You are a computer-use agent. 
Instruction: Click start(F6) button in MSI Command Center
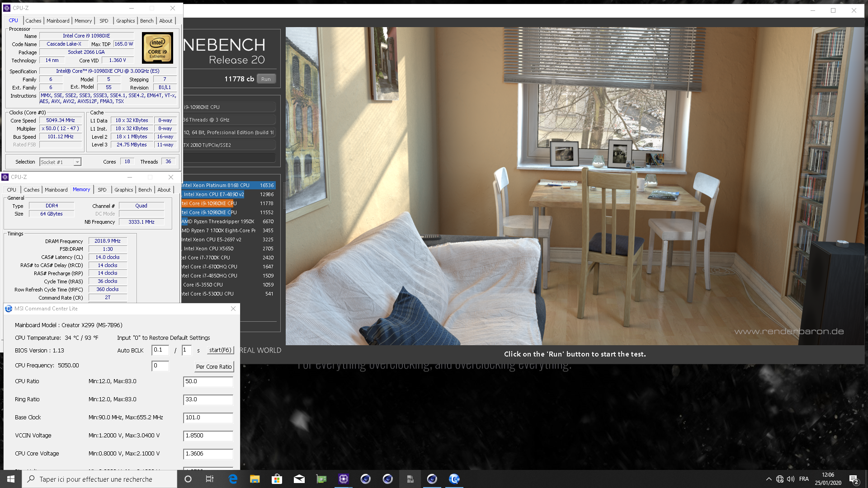coord(220,350)
